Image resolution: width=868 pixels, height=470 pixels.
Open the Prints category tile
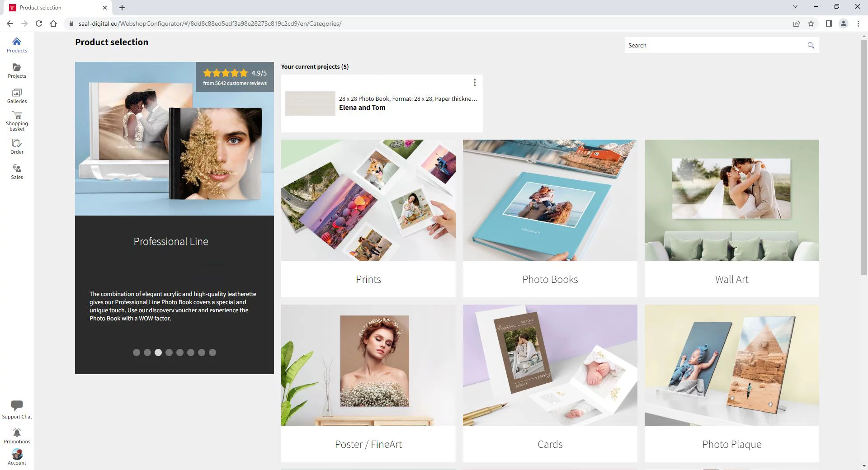tap(368, 218)
